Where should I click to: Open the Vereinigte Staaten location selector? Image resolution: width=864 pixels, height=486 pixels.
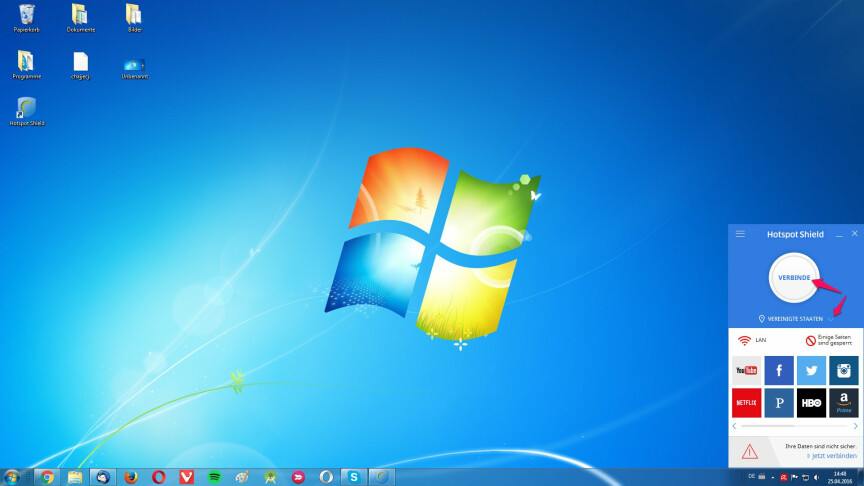(x=795, y=318)
